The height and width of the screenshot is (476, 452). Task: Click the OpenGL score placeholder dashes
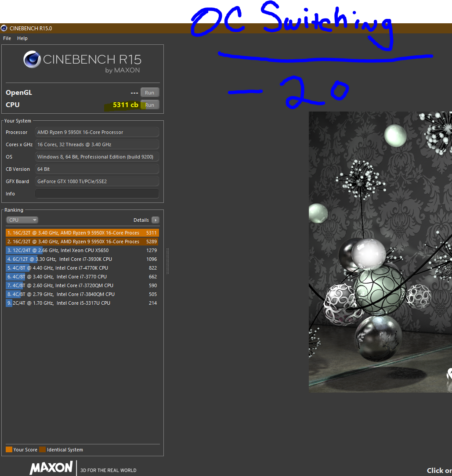(x=134, y=93)
